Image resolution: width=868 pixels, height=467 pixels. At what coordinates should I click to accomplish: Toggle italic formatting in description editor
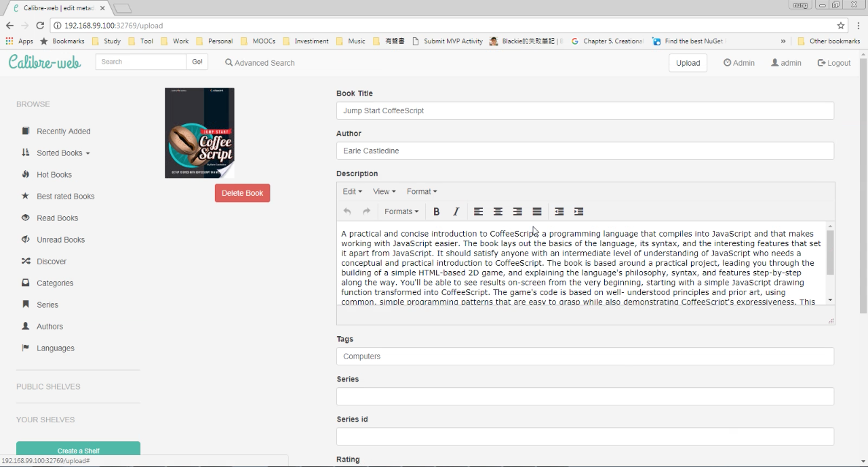click(x=456, y=211)
